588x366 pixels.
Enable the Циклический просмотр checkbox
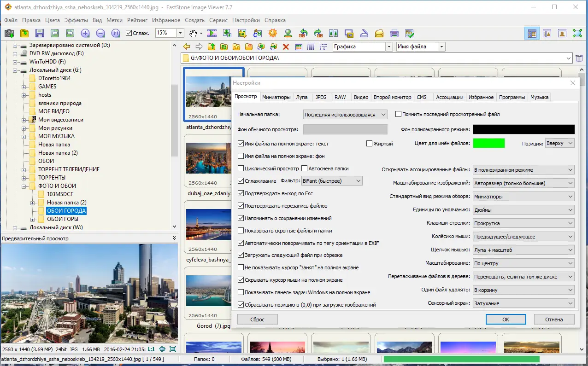241,168
